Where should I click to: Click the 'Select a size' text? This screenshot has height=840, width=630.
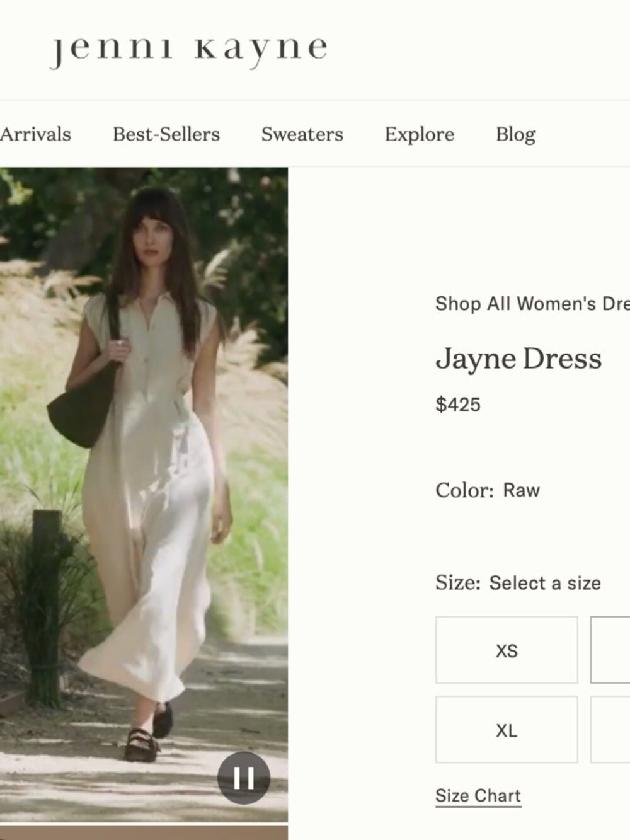(545, 583)
